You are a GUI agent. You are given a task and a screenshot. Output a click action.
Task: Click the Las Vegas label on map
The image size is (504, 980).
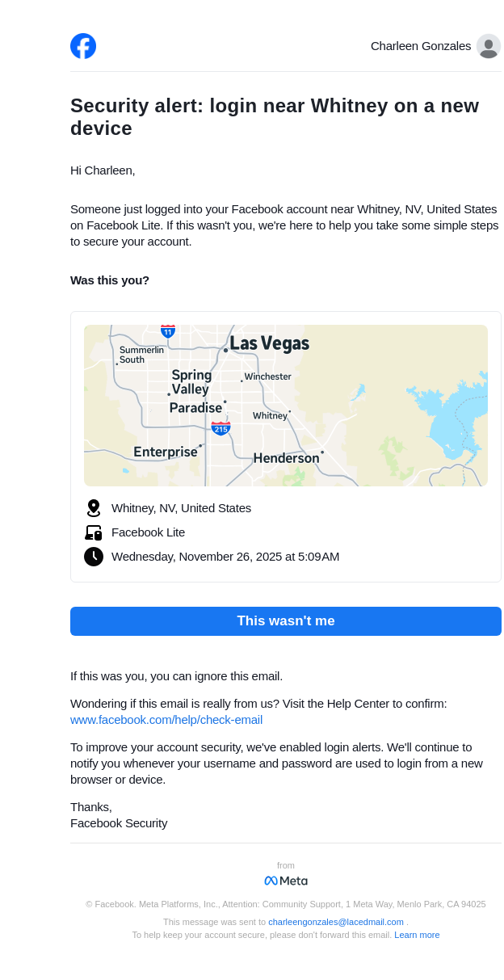269,344
